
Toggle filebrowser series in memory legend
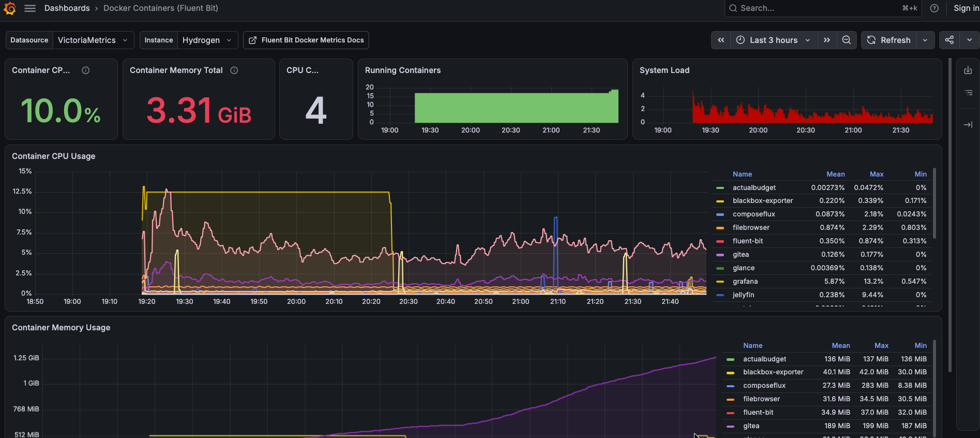761,399
